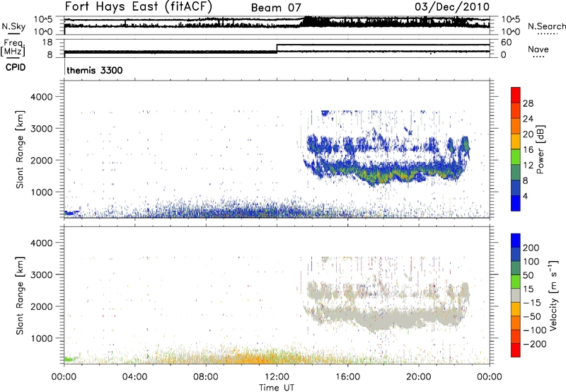Click the 'Velocity [m s-1]' colorbar label
The width and height of the screenshot is (566, 392).
click(x=553, y=295)
